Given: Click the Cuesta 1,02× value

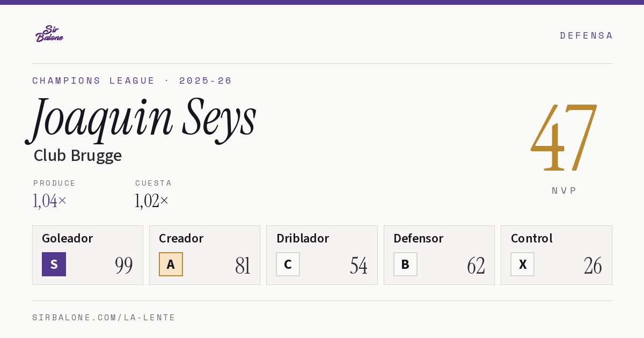Looking at the screenshot, I should pos(152,201).
